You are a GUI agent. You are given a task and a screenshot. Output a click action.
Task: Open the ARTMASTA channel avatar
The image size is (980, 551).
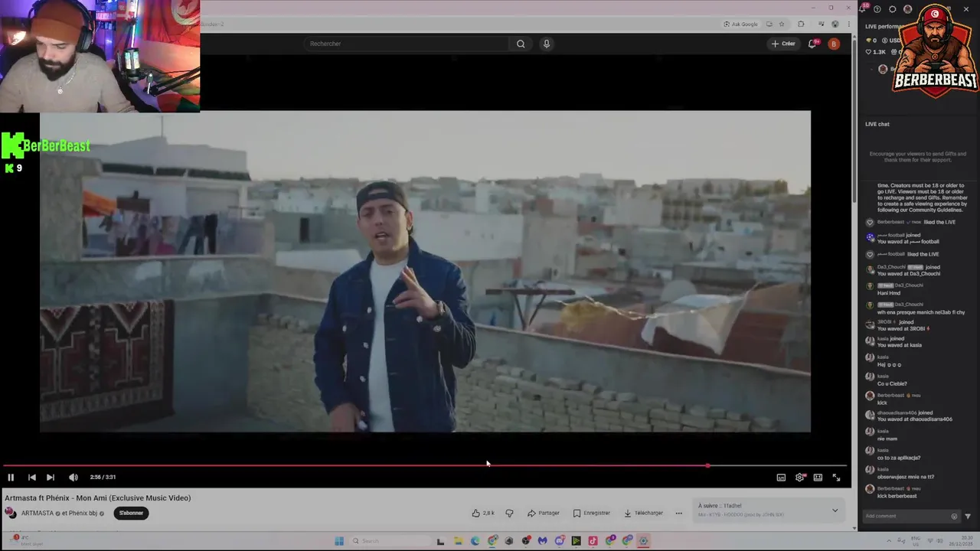tap(11, 513)
